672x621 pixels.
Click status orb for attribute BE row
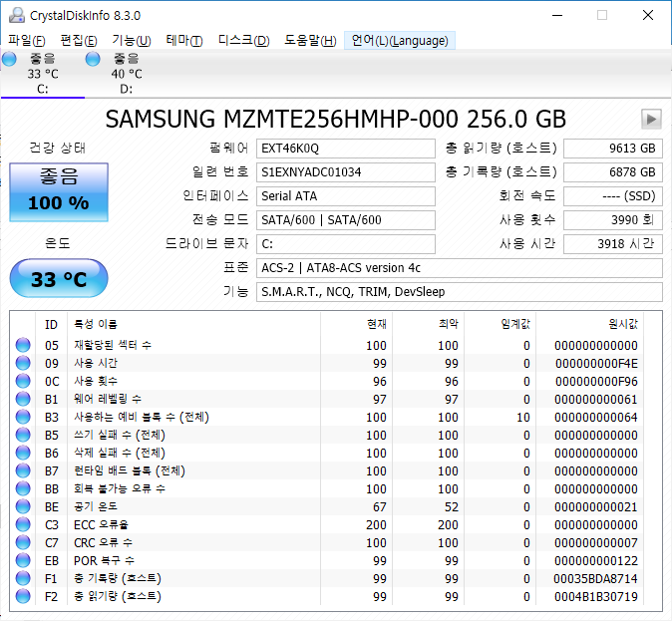(x=23, y=507)
